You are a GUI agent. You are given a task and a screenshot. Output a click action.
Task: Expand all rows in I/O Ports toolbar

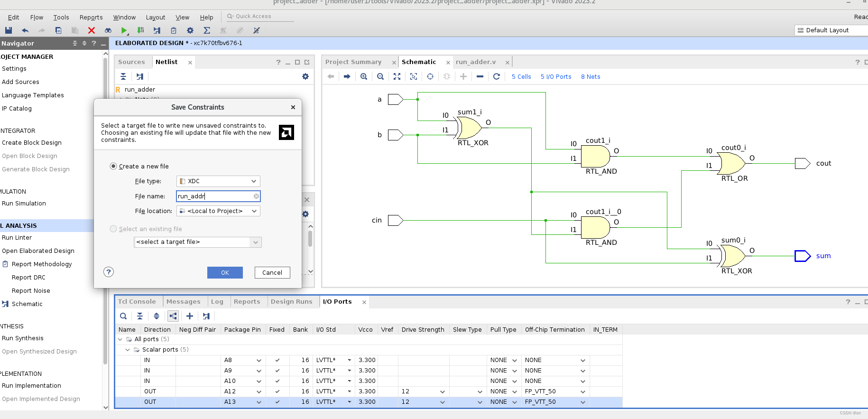coord(157,316)
